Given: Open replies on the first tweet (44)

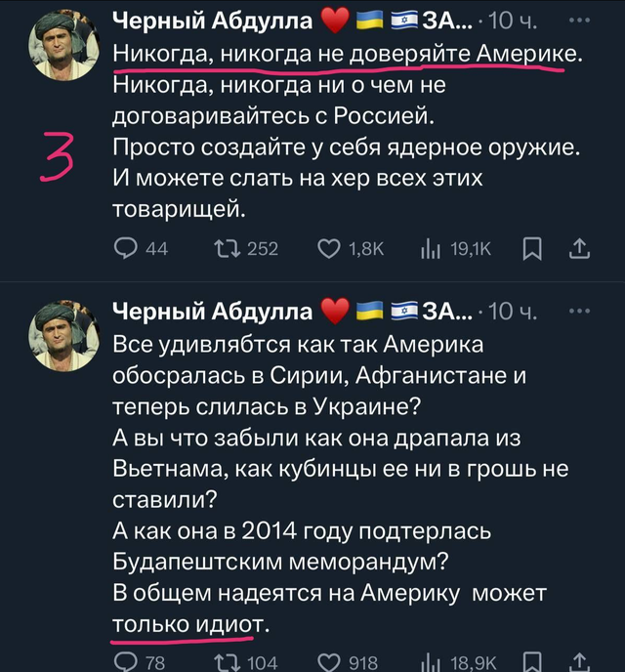Looking at the screenshot, I should pyautogui.click(x=141, y=248).
